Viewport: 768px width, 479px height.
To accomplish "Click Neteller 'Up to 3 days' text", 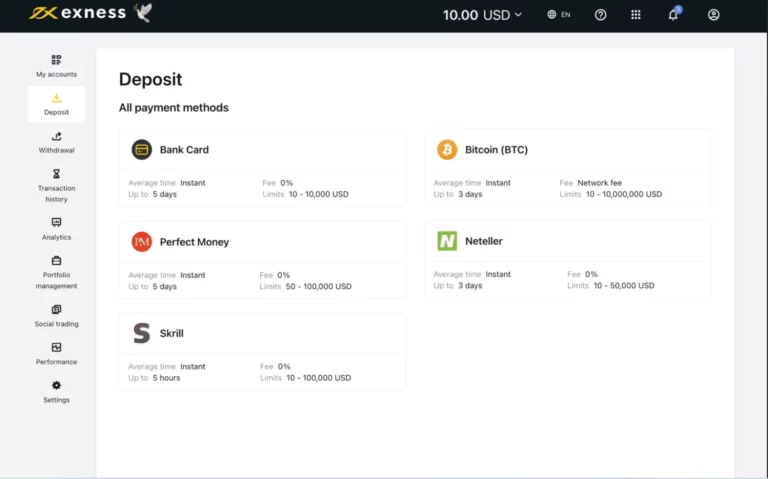I will tap(457, 286).
